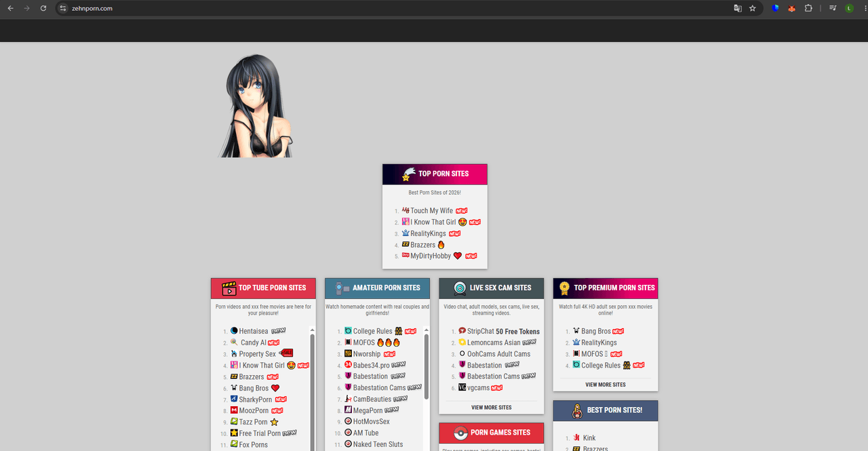Open the Live Sex Cam Sites heading

click(500, 288)
